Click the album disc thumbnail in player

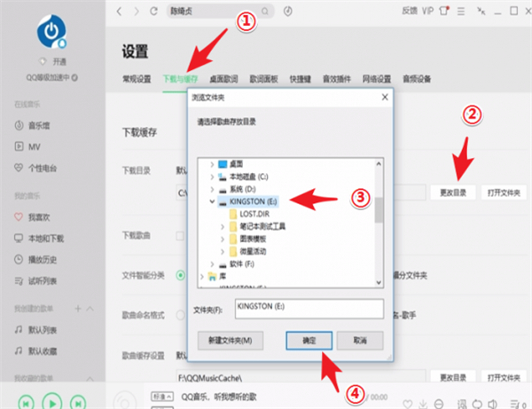pyautogui.click(x=124, y=402)
